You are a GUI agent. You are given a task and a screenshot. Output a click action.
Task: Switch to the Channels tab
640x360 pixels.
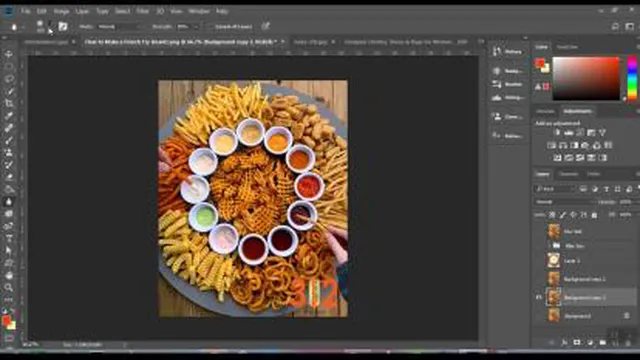pos(568,174)
